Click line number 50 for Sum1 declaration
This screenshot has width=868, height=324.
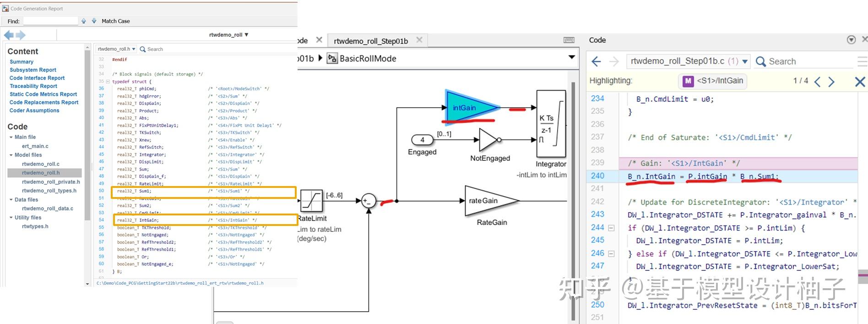click(101, 191)
